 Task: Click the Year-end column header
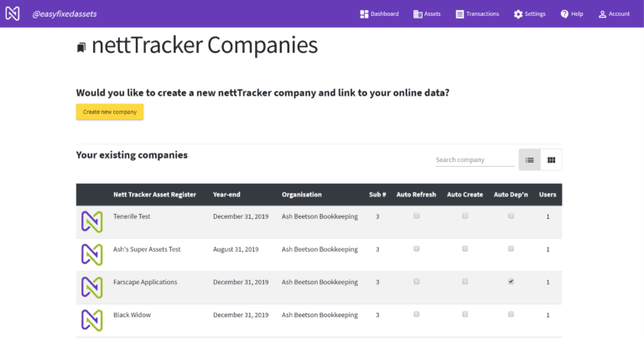tap(226, 195)
